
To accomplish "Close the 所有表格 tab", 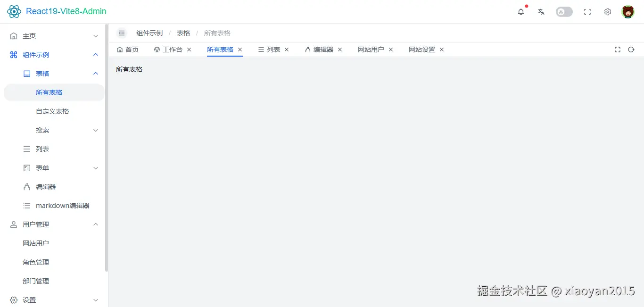I will pyautogui.click(x=240, y=50).
